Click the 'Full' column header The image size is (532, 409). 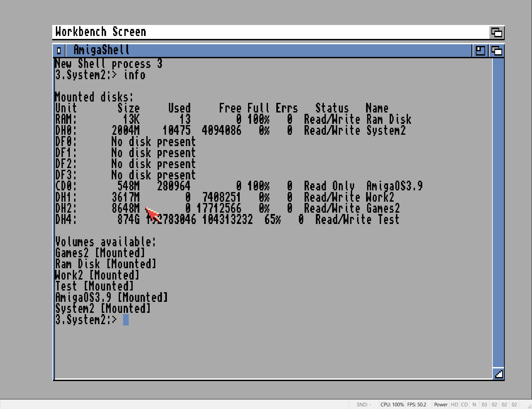point(258,108)
